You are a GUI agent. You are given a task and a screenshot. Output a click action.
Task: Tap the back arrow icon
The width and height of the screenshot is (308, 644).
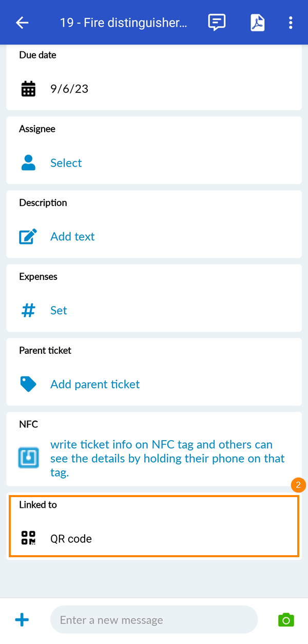pos(22,23)
